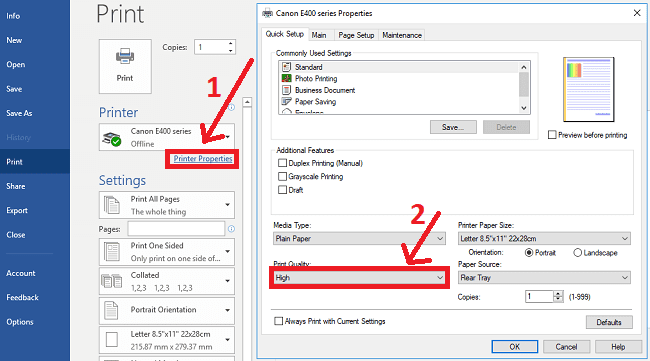The height and width of the screenshot is (361, 650).
Task: Tick the Draft checkbox
Action: 282,190
